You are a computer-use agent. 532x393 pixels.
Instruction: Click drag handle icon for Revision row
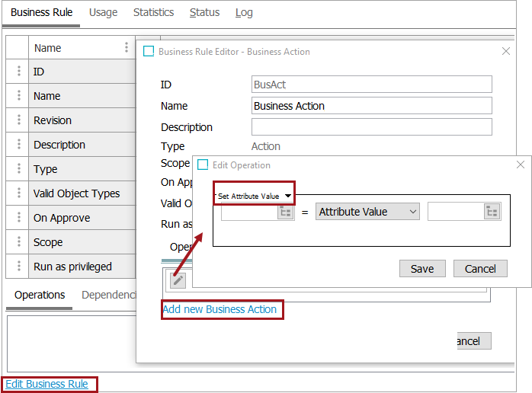18,120
